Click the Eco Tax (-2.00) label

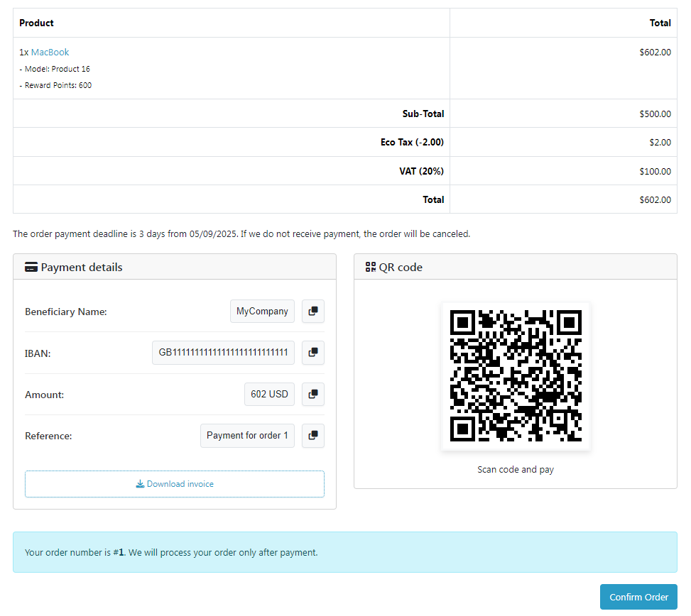click(x=412, y=142)
